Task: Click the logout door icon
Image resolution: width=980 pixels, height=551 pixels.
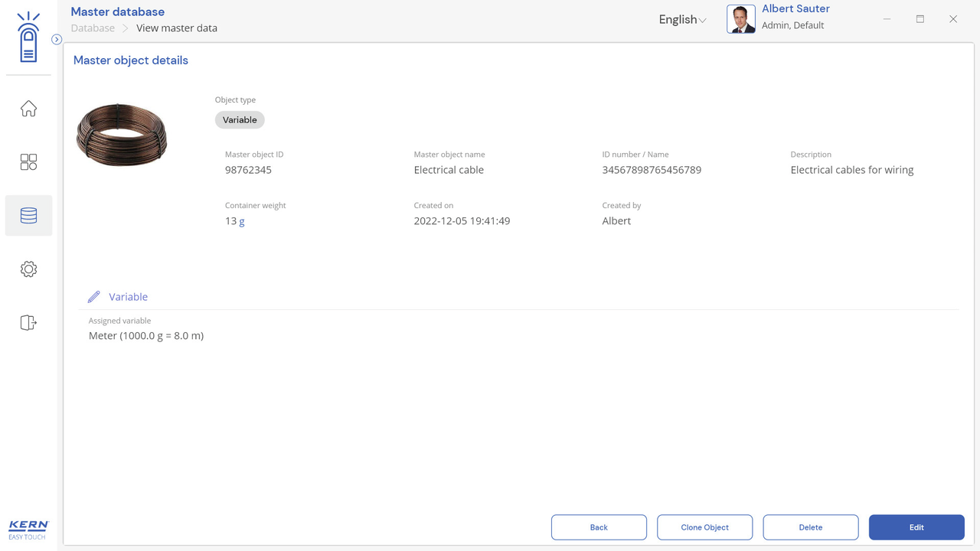Action: tap(28, 323)
